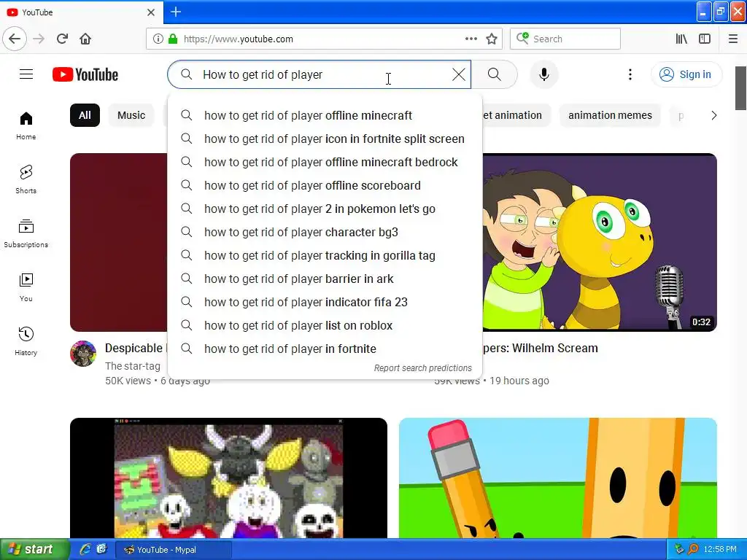Open YouTube settings three-dot menu
The width and height of the screenshot is (747, 560).
[x=630, y=74]
